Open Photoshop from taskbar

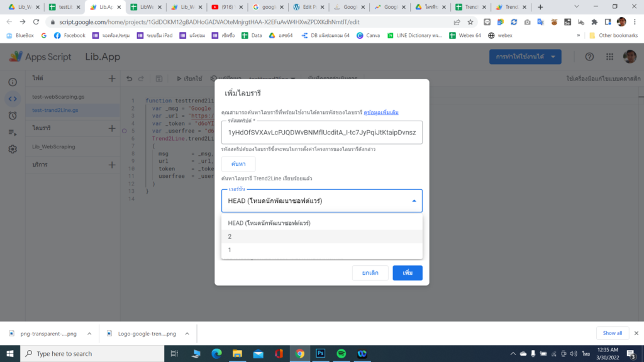[x=320, y=353]
